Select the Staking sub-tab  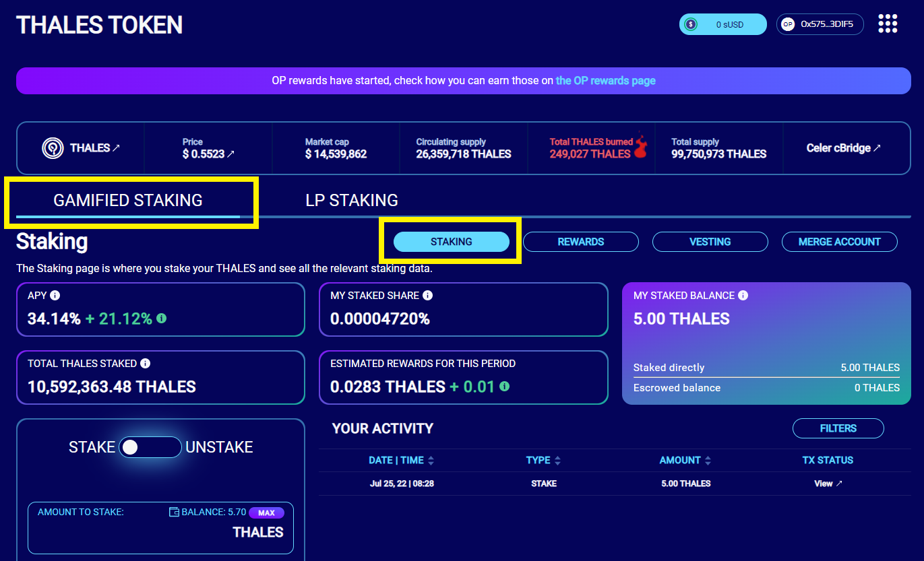click(x=452, y=242)
